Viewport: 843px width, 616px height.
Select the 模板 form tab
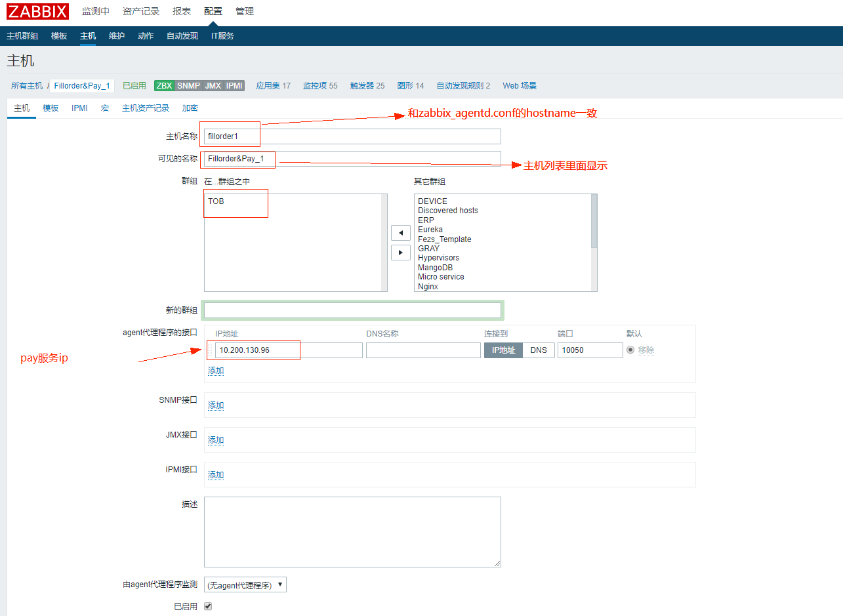(51, 108)
